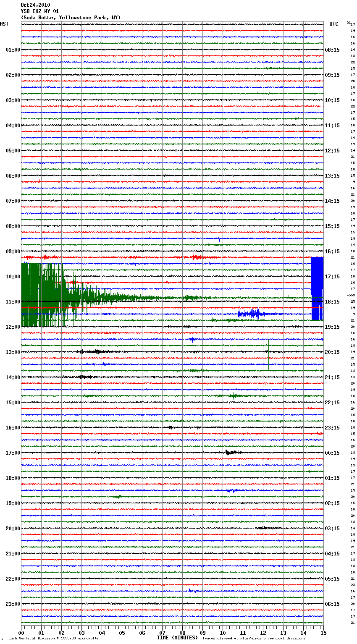Click the MST column header

pyautogui.click(x=4, y=24)
